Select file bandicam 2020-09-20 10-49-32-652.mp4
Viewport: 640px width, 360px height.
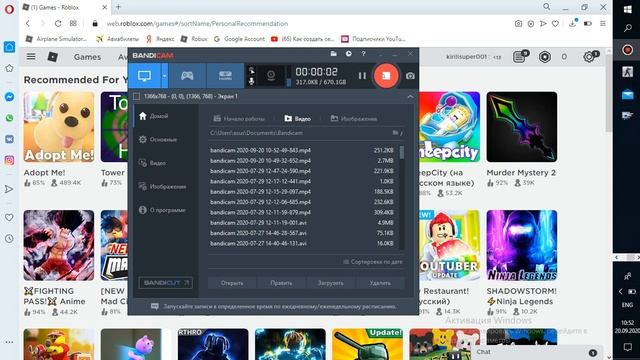point(302,161)
